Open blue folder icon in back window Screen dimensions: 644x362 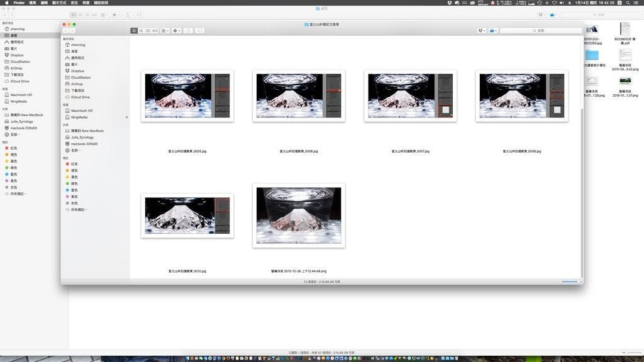coord(592,55)
